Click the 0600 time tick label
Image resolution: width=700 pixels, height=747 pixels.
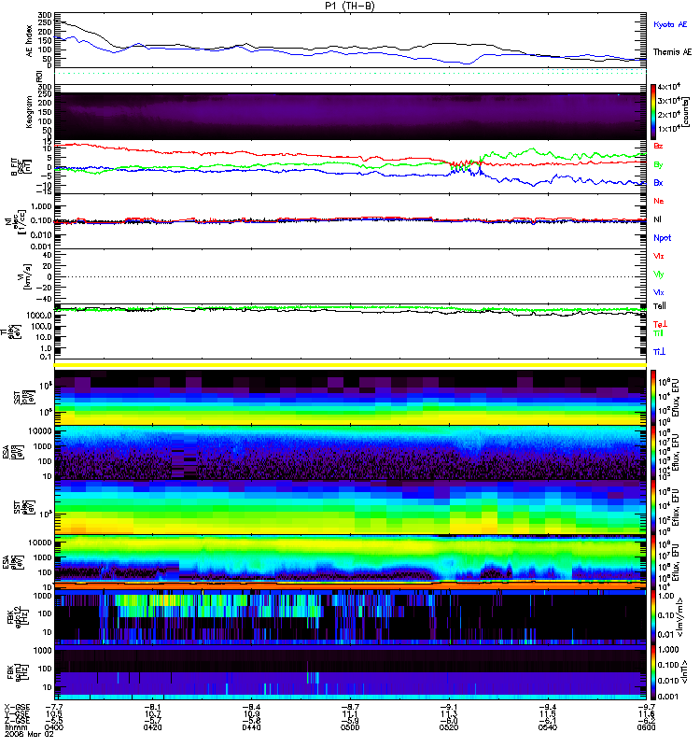pyautogui.click(x=646, y=727)
